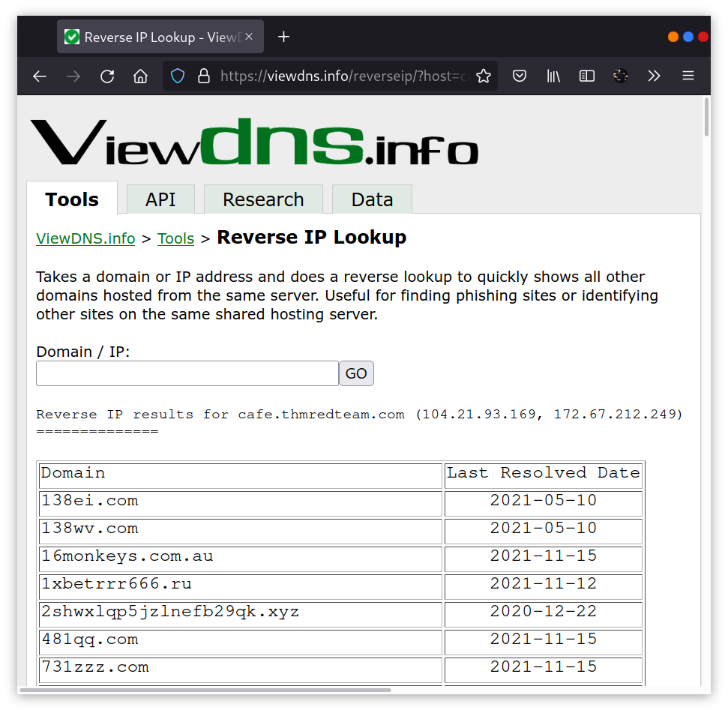Image resolution: width=728 pixels, height=713 pixels.
Task: View site security via padlock icon
Action: click(x=204, y=76)
